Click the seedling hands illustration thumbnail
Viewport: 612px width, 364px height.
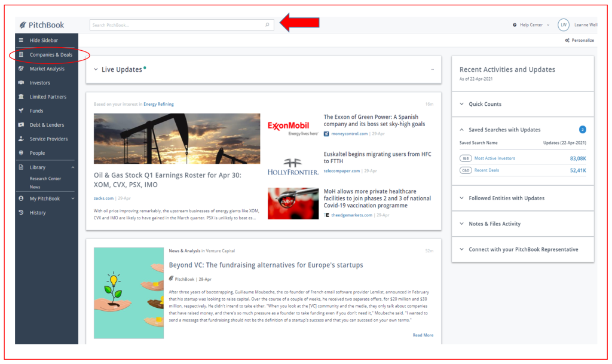pyautogui.click(x=128, y=293)
